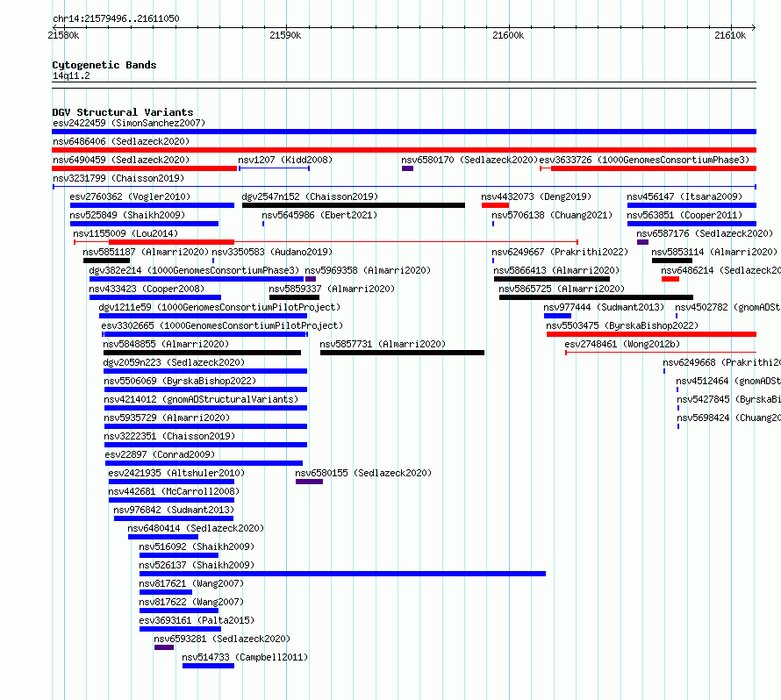Select nsv1155009 (Lou2014) variant label
Image resolution: width=781 pixels, height=700 pixels.
[x=125, y=233]
